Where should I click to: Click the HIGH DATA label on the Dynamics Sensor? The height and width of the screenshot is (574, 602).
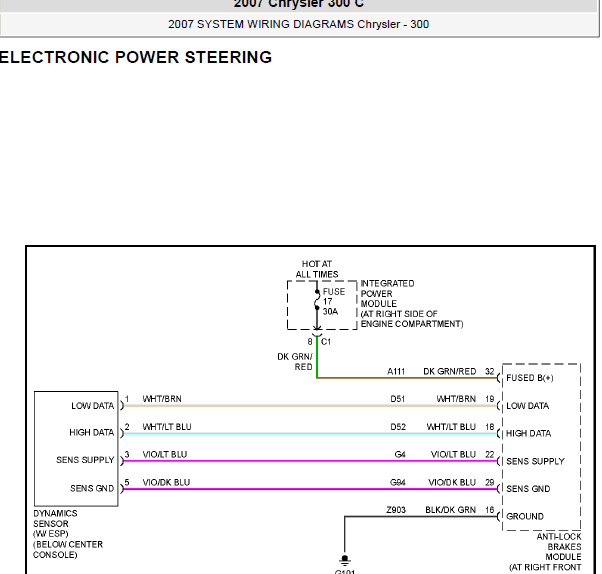point(92,433)
